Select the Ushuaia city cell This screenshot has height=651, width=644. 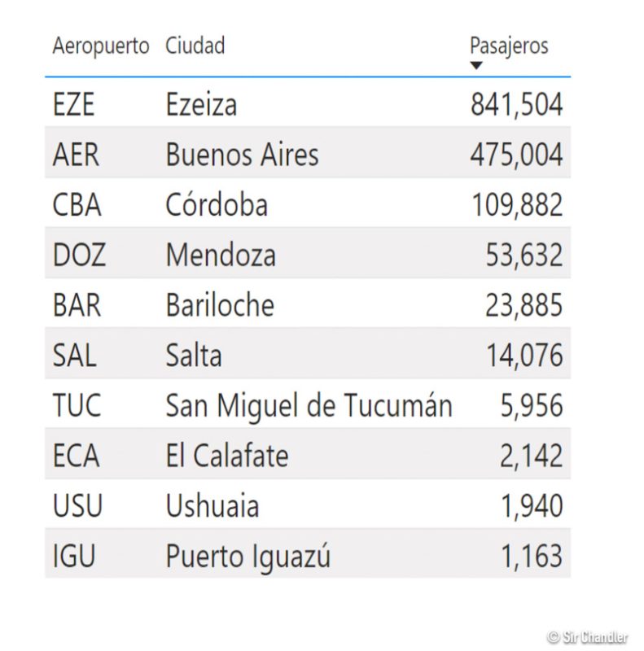[212, 506]
